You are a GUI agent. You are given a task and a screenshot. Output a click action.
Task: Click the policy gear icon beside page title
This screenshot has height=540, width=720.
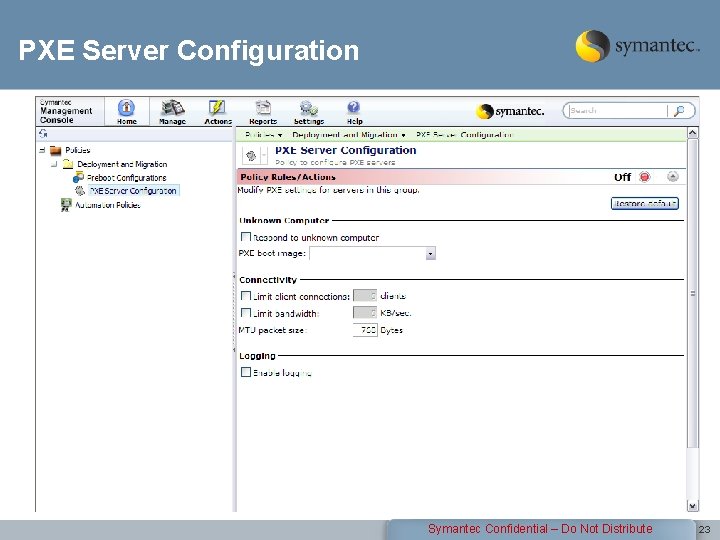pos(251,156)
